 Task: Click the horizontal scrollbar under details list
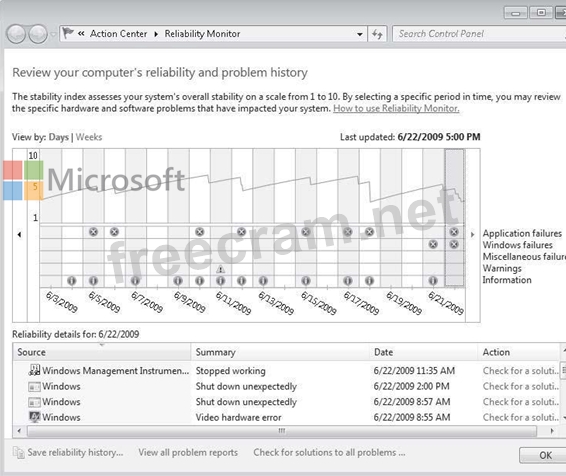[282, 431]
